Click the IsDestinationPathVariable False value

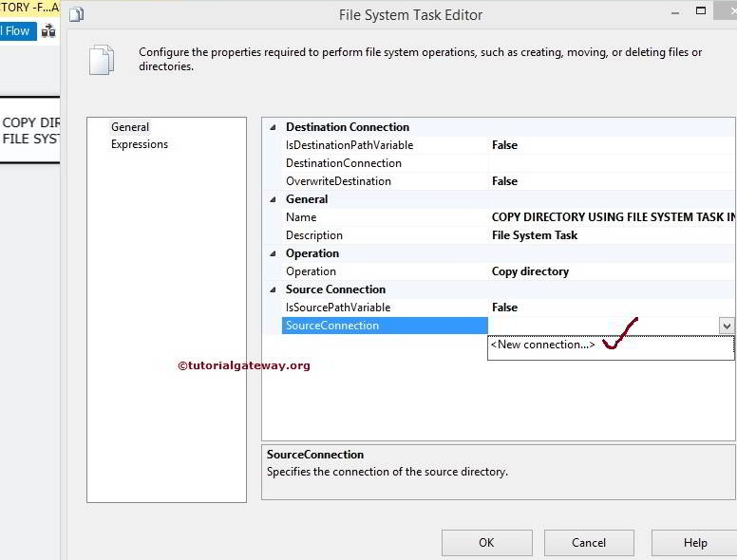point(504,145)
